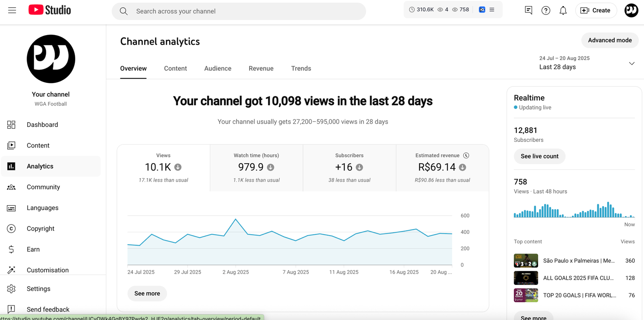Switch to the Revenue tab
Image resolution: width=644 pixels, height=320 pixels.
pyautogui.click(x=261, y=69)
